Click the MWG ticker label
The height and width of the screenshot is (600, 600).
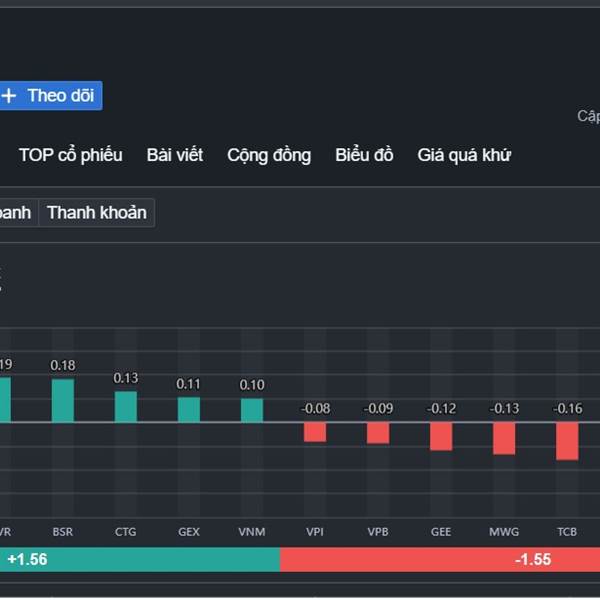click(504, 532)
